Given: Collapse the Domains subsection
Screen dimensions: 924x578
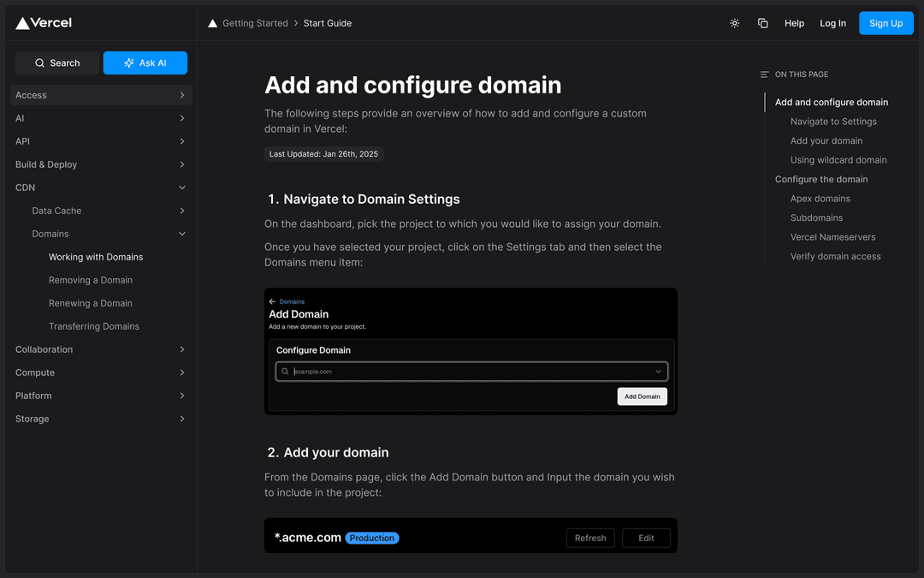Looking at the screenshot, I should 109,234.
